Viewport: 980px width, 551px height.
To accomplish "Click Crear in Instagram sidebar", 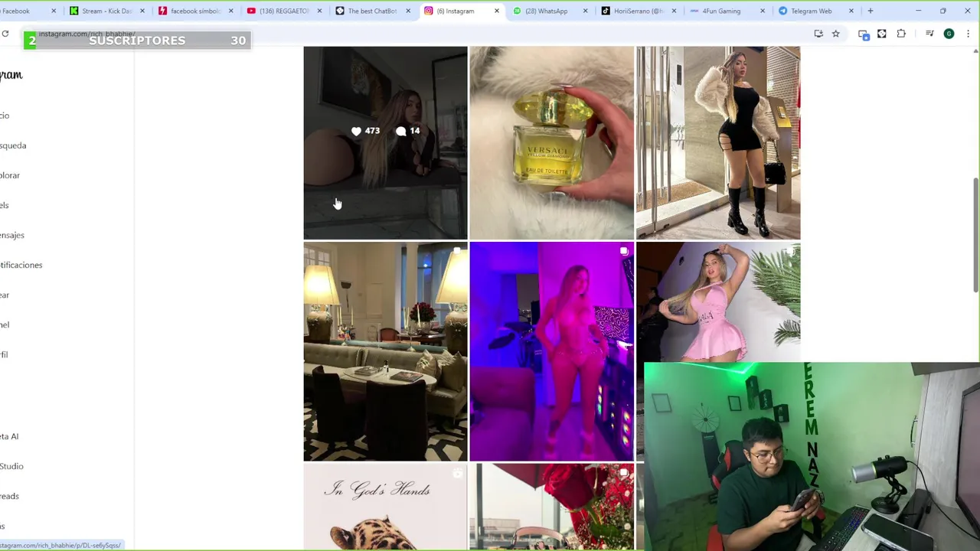I will pos(5,295).
